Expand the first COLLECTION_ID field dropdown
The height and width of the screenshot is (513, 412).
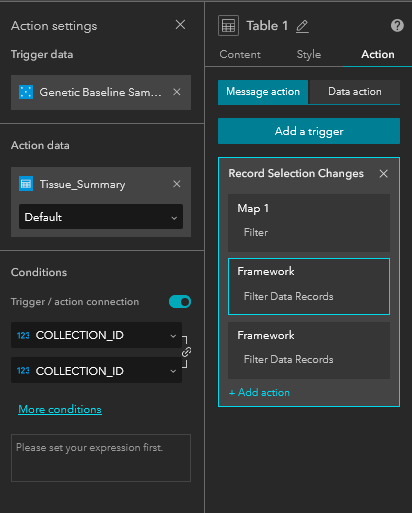tap(96, 335)
